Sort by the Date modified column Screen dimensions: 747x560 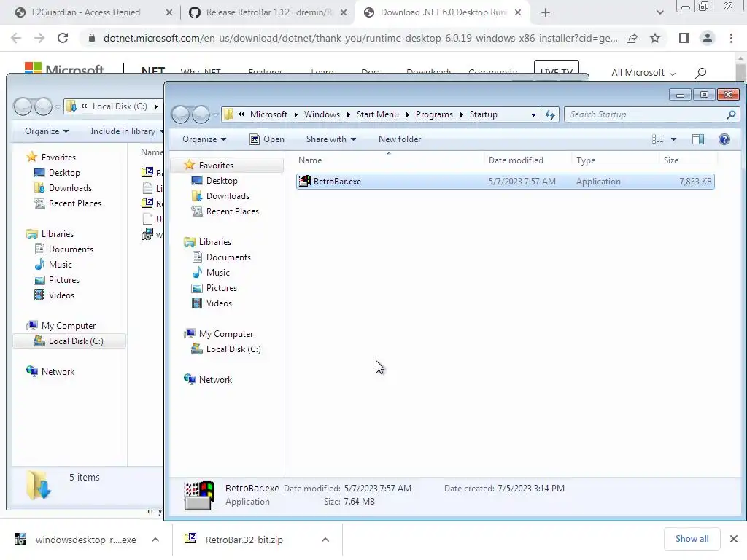[516, 160]
